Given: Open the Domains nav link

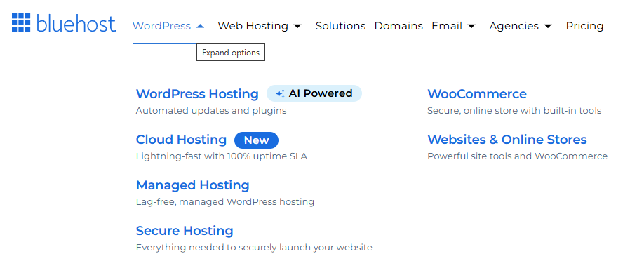Looking at the screenshot, I should (x=398, y=26).
